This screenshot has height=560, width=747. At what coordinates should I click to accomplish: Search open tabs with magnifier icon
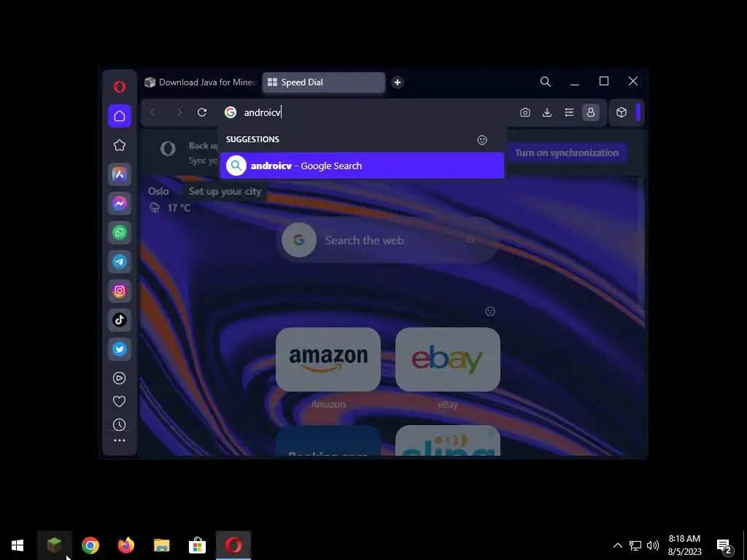tap(546, 82)
